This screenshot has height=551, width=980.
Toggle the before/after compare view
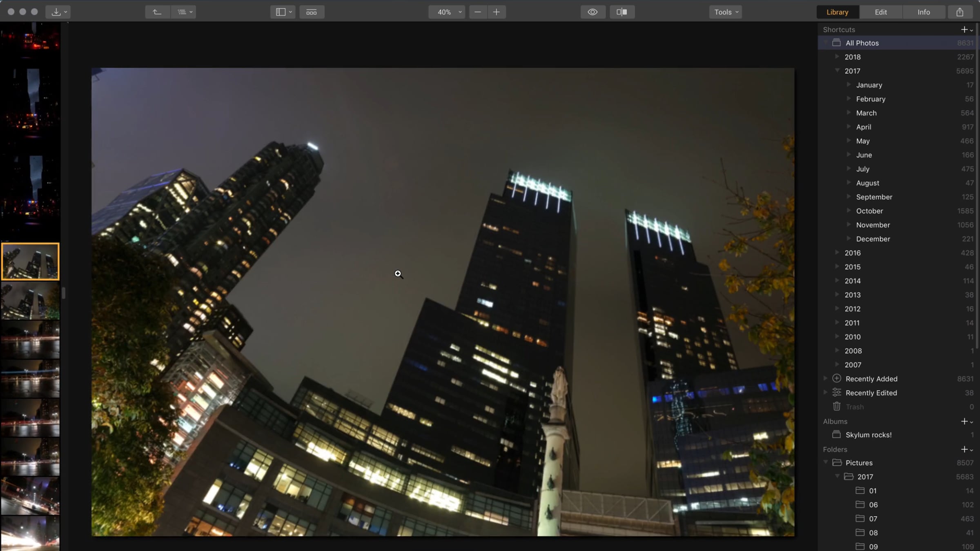point(621,12)
